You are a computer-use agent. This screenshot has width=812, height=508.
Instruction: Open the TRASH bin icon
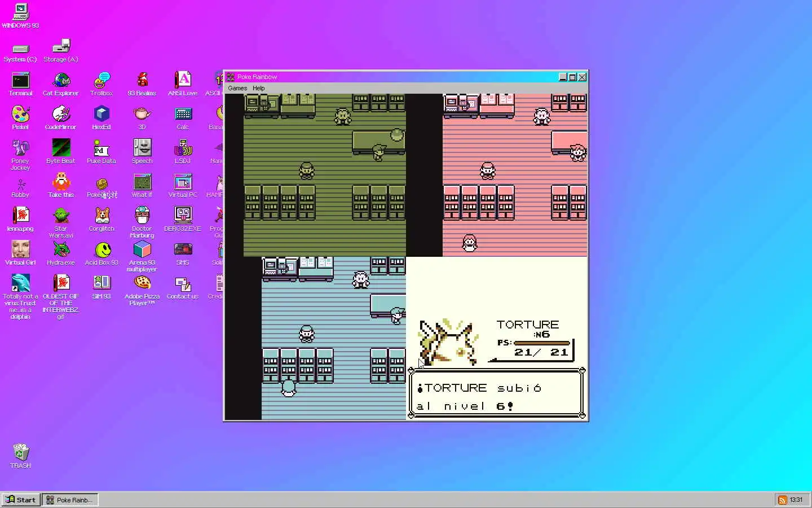click(x=20, y=456)
